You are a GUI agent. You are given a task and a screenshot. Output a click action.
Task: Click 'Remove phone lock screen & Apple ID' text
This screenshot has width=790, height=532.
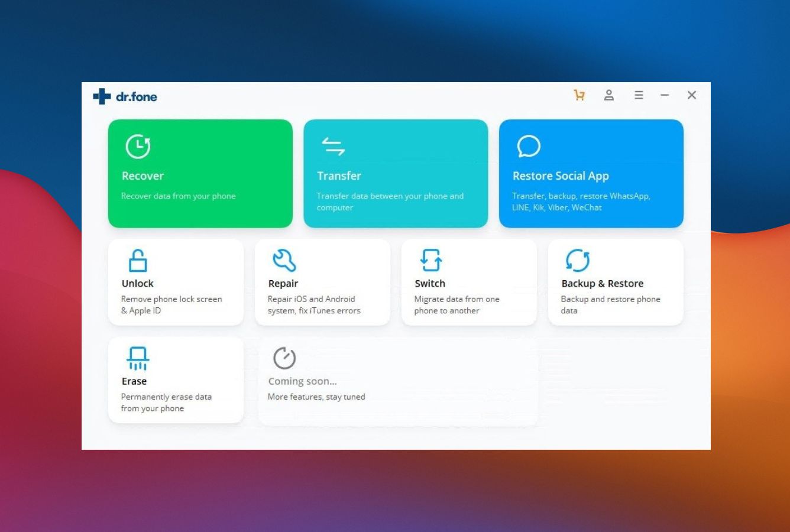pos(171,305)
